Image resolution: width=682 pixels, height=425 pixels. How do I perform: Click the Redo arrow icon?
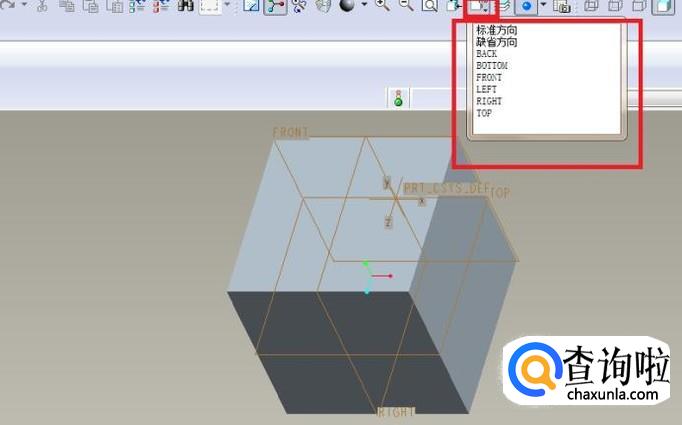pyautogui.click(x=7, y=4)
